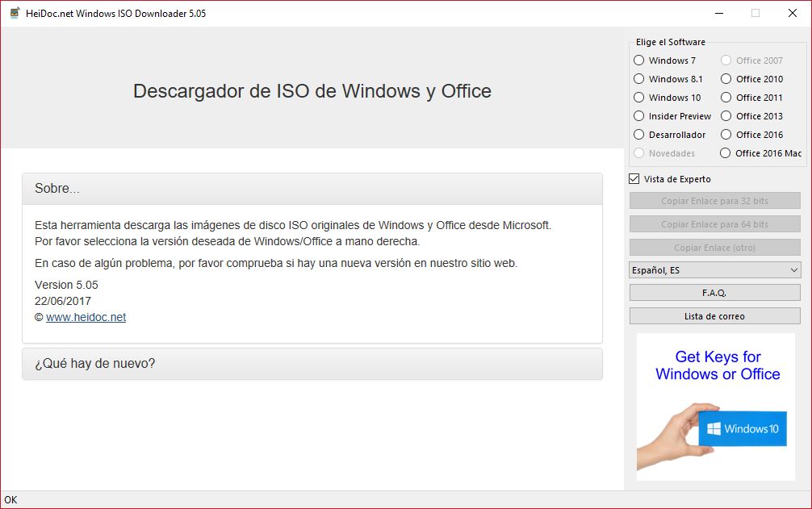The width and height of the screenshot is (812, 509).
Task: Open the Español, ES language dropdown
Action: coord(714,270)
